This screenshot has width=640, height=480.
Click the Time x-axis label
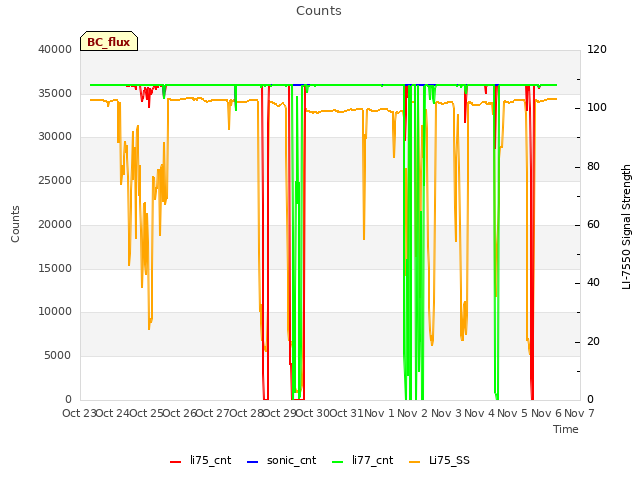coord(566,429)
